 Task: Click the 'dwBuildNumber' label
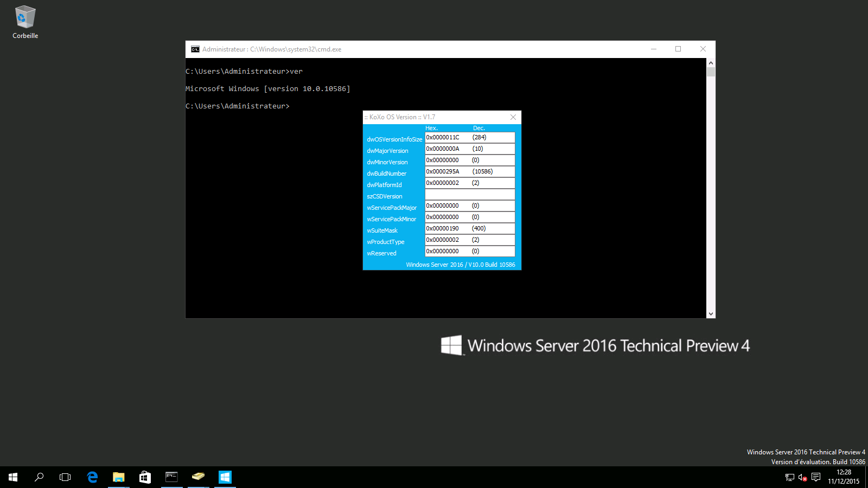(x=387, y=174)
